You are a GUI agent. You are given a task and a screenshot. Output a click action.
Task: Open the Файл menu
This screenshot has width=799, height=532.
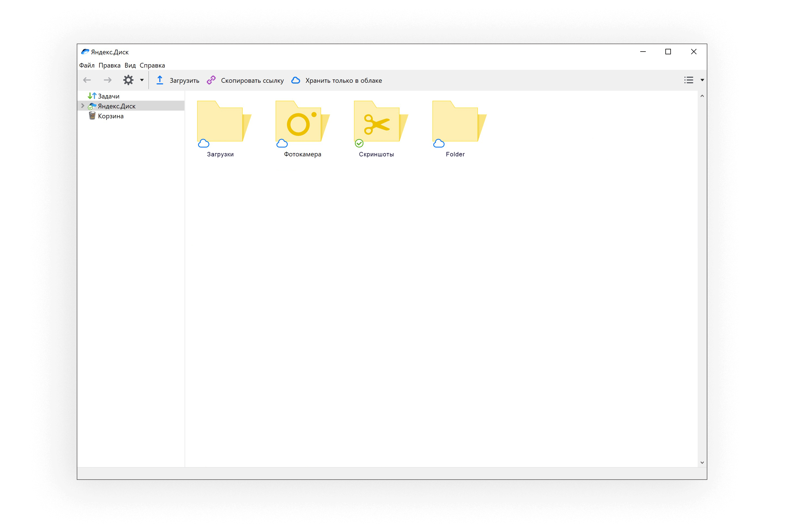coord(87,65)
